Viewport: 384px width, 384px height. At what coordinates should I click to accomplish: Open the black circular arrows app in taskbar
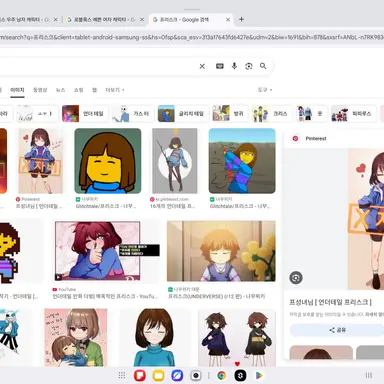click(x=240, y=375)
